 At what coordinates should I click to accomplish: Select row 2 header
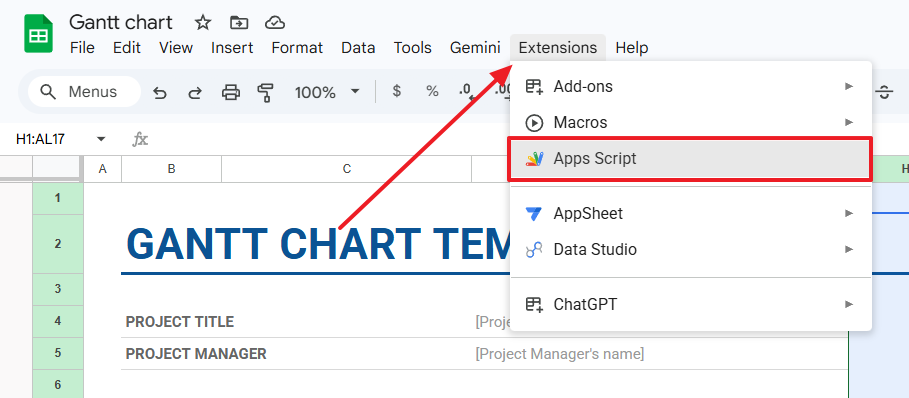click(58, 244)
